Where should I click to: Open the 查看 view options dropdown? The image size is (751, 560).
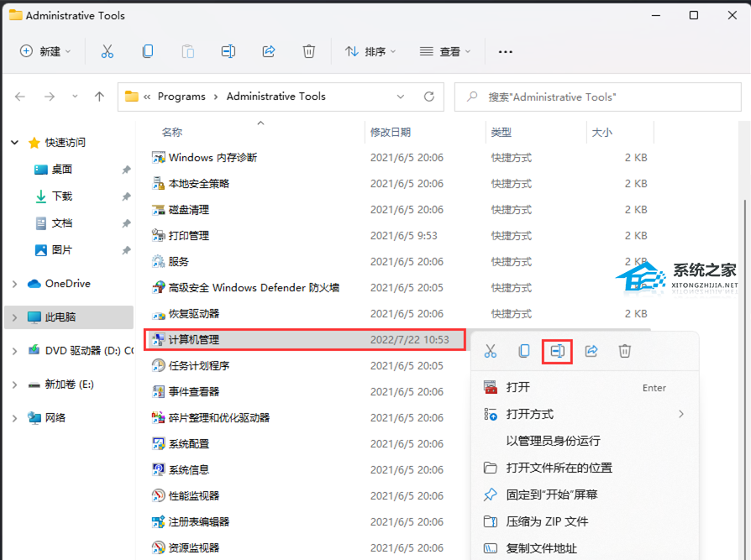click(x=446, y=51)
